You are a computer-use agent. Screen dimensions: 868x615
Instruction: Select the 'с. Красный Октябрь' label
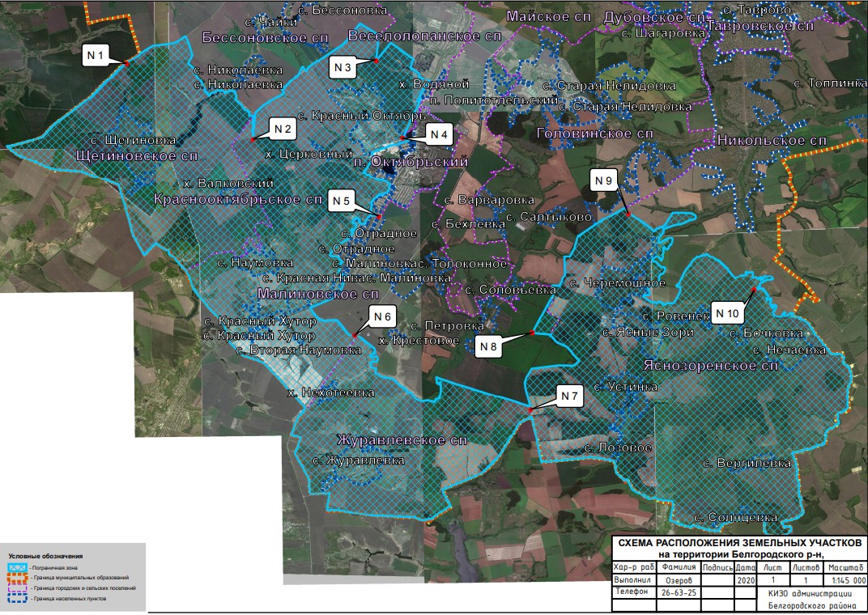pos(362,117)
